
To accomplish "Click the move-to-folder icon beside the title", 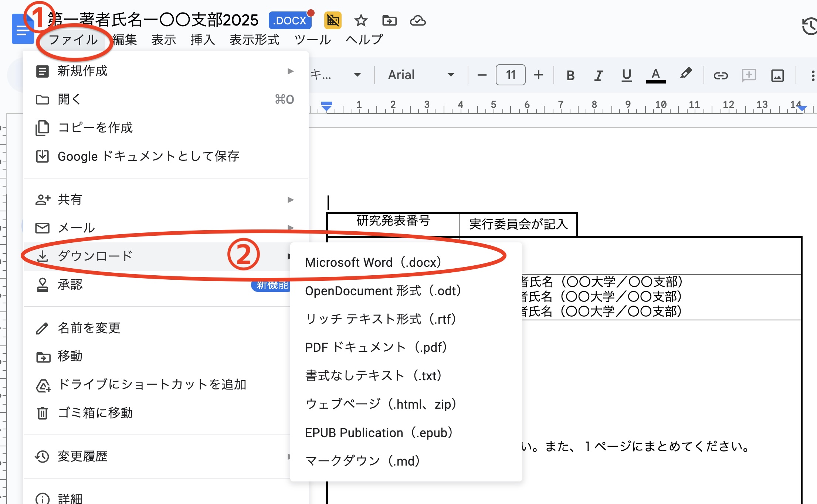I will [389, 20].
